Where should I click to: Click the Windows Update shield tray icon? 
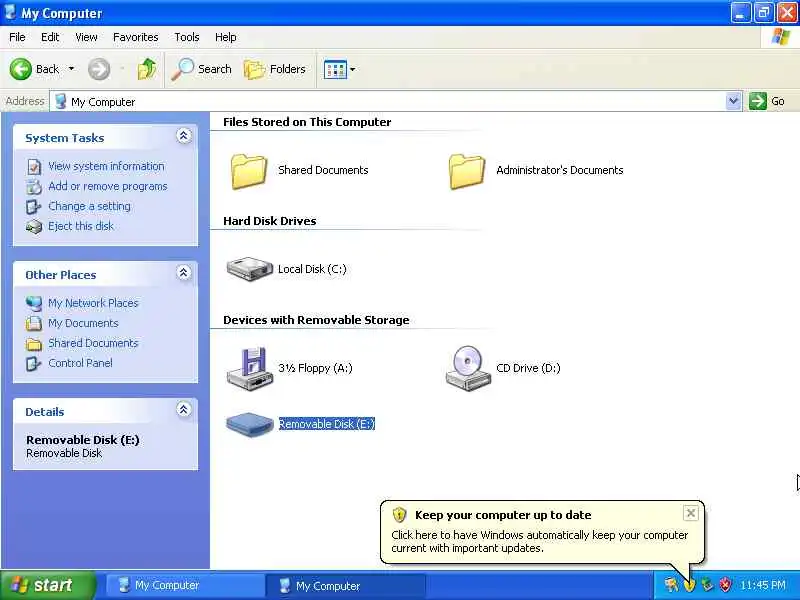pos(689,585)
